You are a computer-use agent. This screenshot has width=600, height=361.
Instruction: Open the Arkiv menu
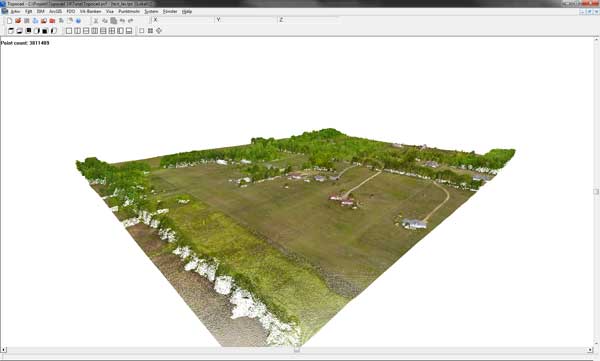pyautogui.click(x=15, y=11)
